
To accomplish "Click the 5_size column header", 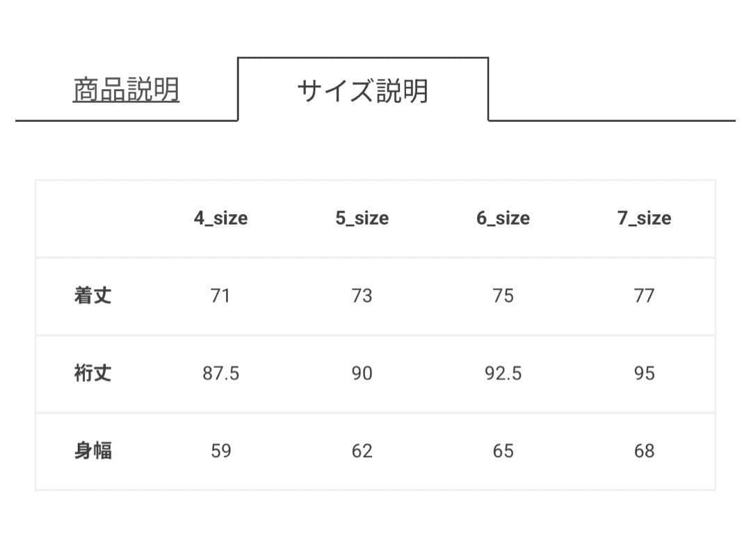I will tap(362, 218).
